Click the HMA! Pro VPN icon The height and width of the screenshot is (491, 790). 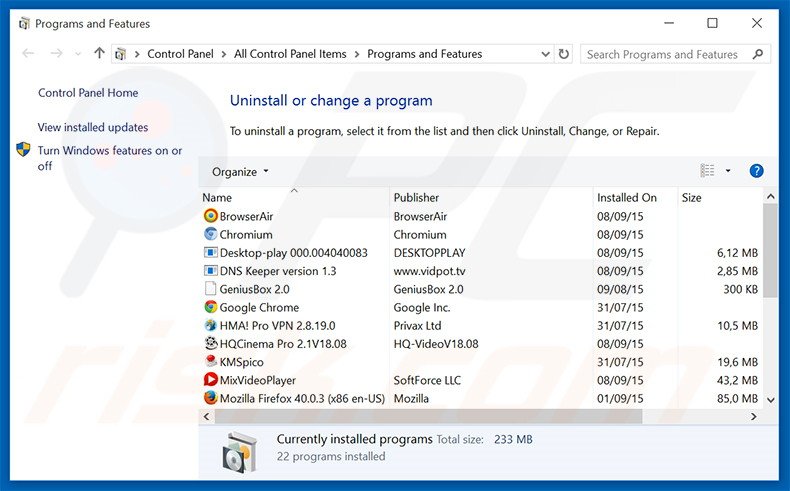pyautogui.click(x=211, y=325)
